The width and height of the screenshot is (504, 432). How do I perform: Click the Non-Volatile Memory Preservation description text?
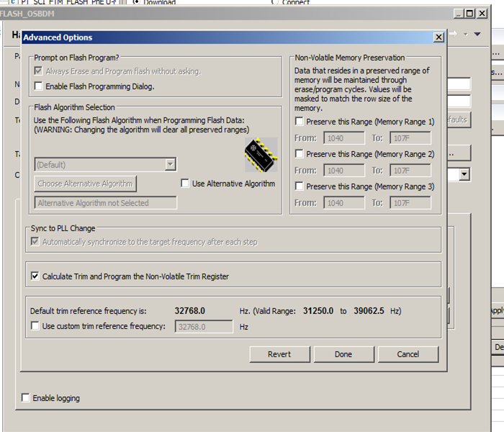(x=361, y=89)
